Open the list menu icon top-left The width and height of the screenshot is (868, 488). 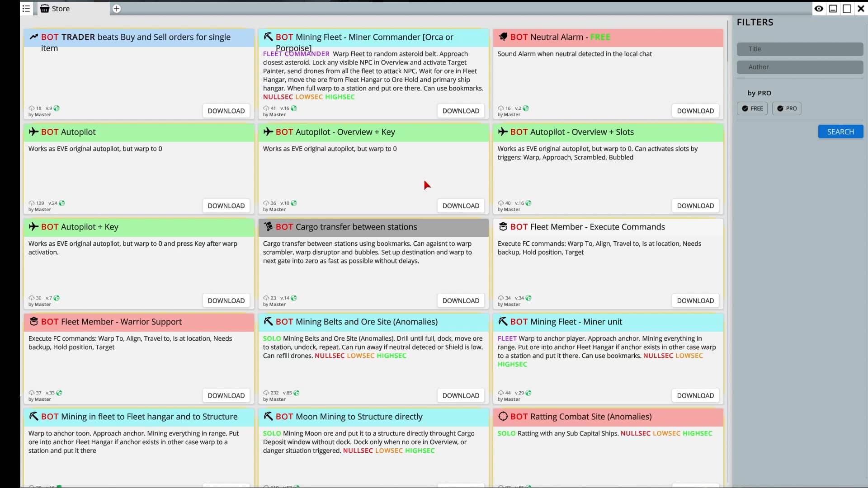(x=26, y=9)
